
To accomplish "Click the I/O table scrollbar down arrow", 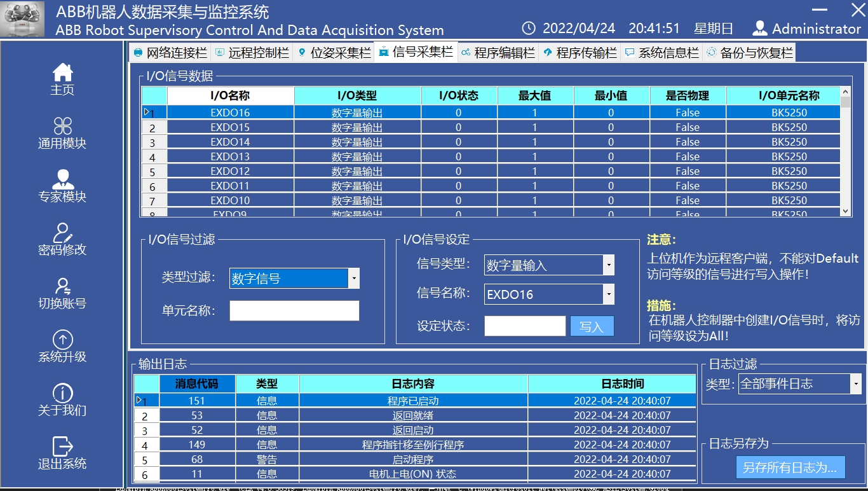I will pos(845,211).
